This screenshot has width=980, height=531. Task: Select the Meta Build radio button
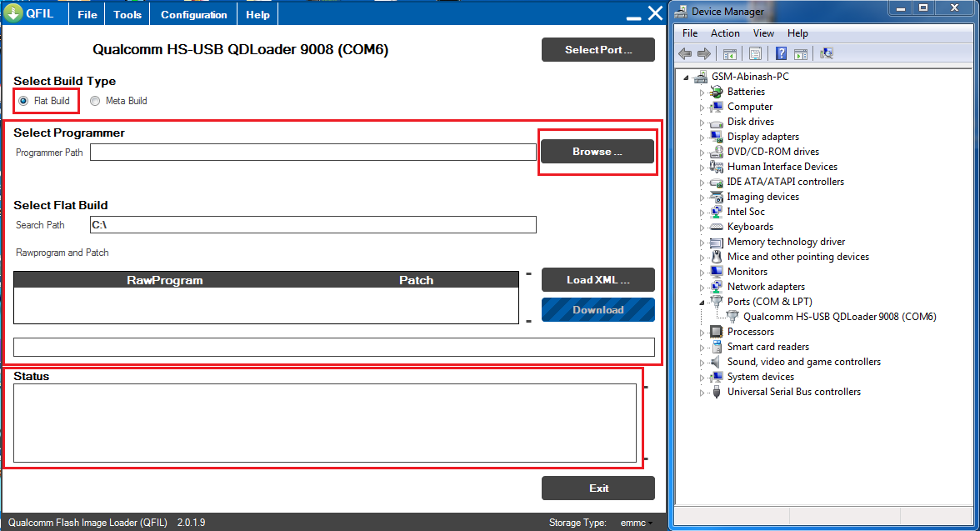point(94,100)
